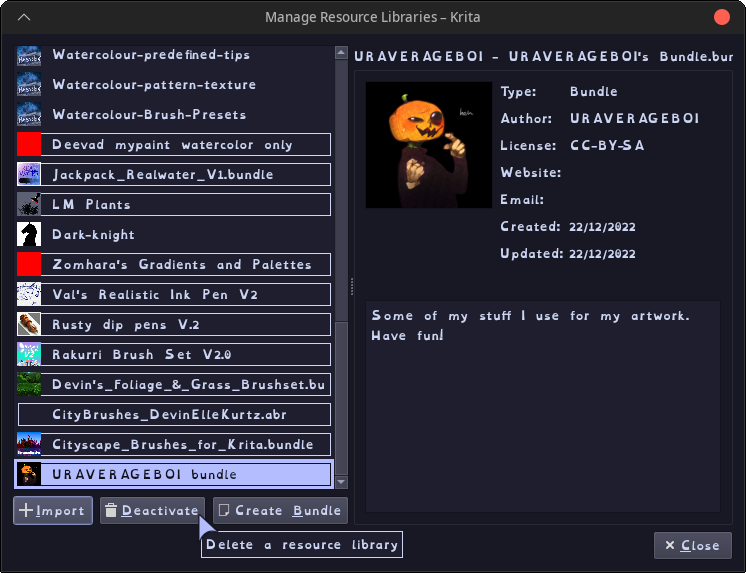Screen dimensions: 746x573
Task: Click the list scrollbar down arrow
Action: (341, 482)
